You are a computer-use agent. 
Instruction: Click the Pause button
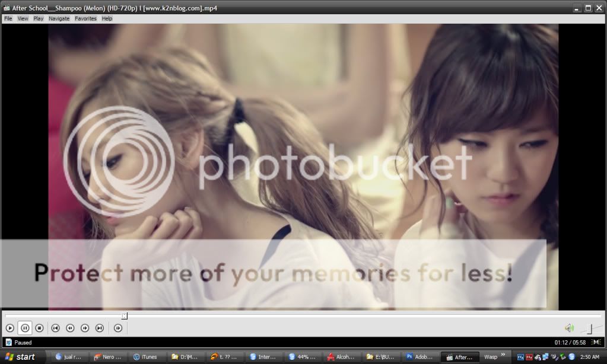[25, 328]
